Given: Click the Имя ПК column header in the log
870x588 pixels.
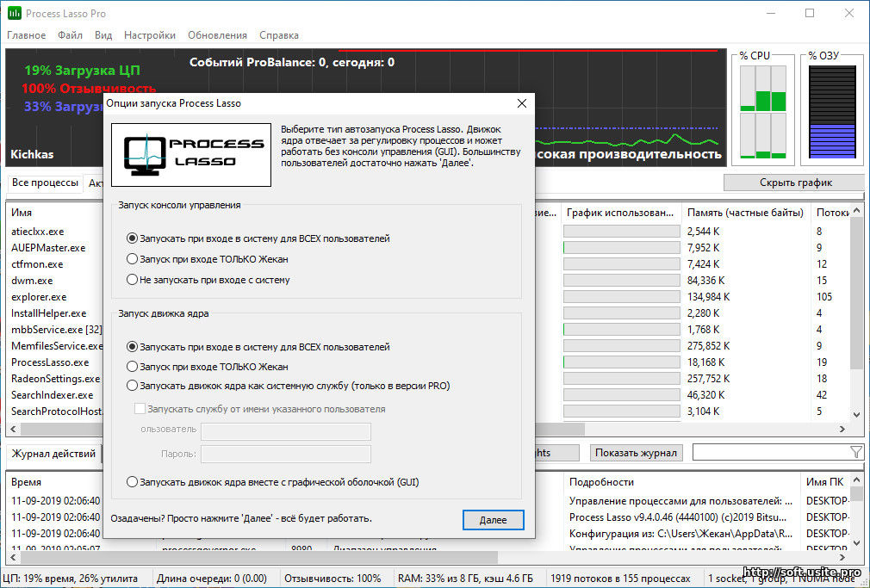Looking at the screenshot, I should 824,482.
